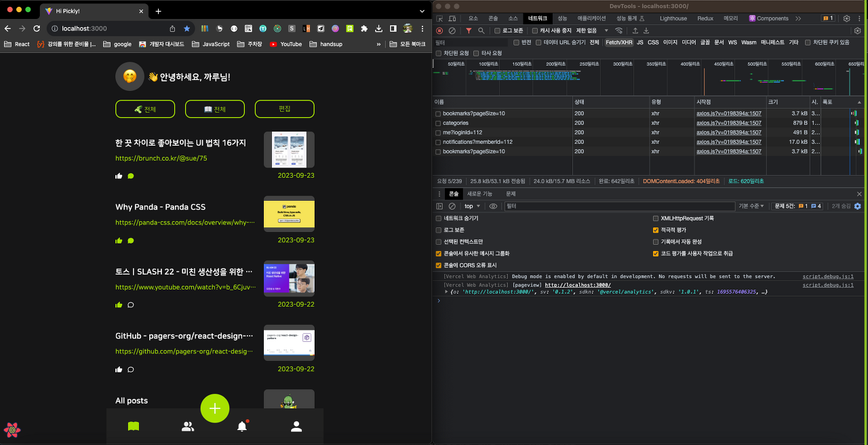
Task: Uncheck the 적극적 평가 console option
Action: [x=656, y=229]
